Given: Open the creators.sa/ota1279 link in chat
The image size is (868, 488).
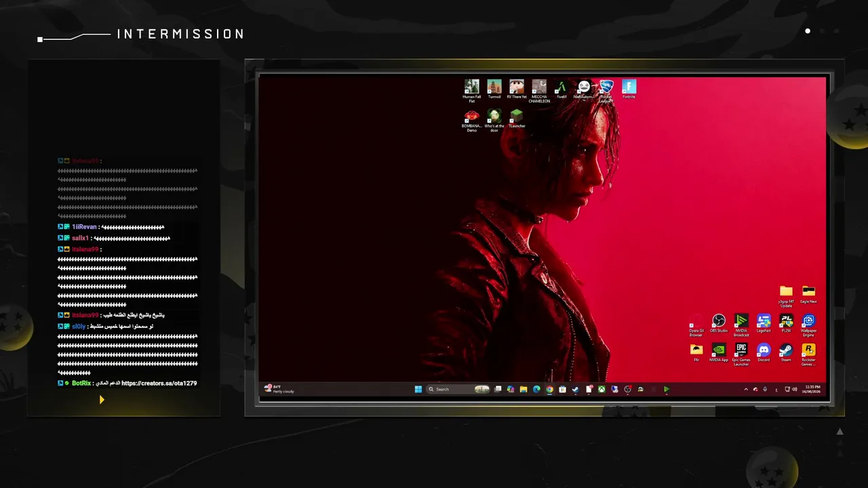Looking at the screenshot, I should pos(159,383).
